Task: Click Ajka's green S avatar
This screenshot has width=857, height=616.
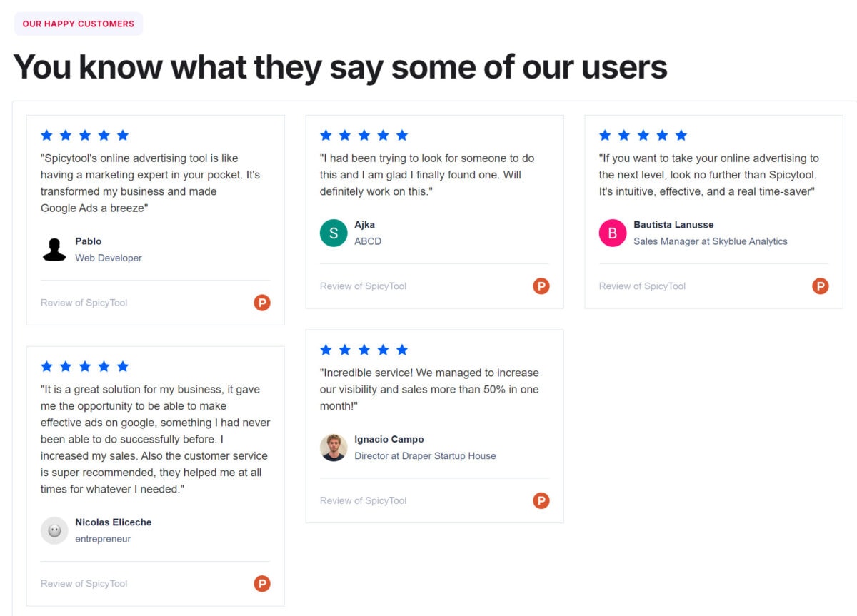Action: (334, 233)
